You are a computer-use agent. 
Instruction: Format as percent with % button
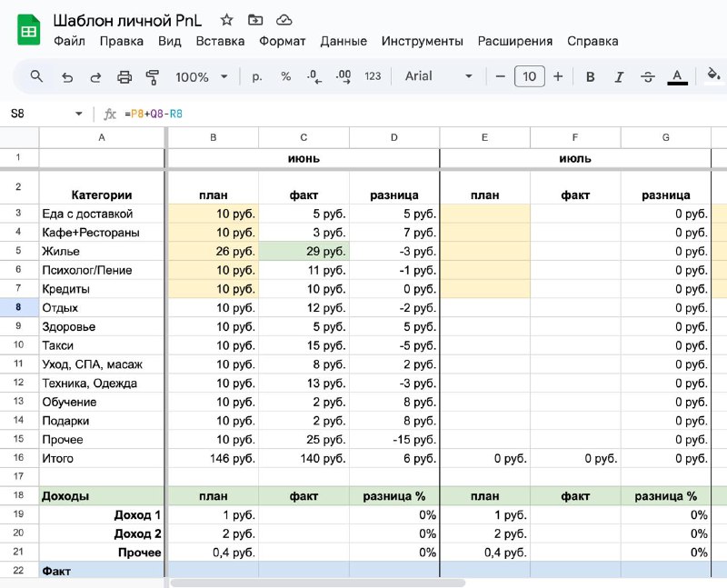pyautogui.click(x=285, y=76)
